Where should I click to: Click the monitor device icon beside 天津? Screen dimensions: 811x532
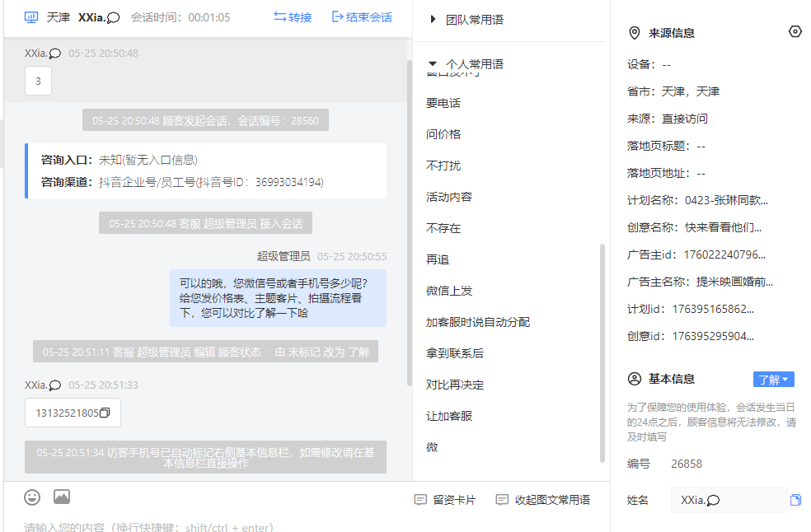31,17
